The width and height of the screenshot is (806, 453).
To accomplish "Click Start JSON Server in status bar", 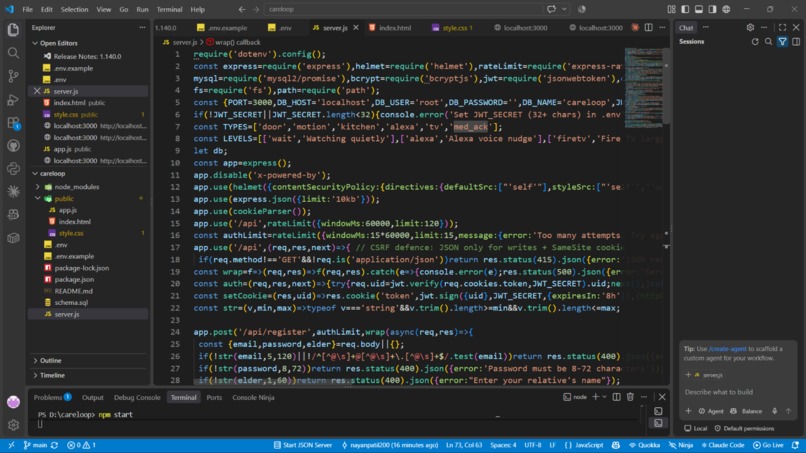I will pyautogui.click(x=303, y=445).
